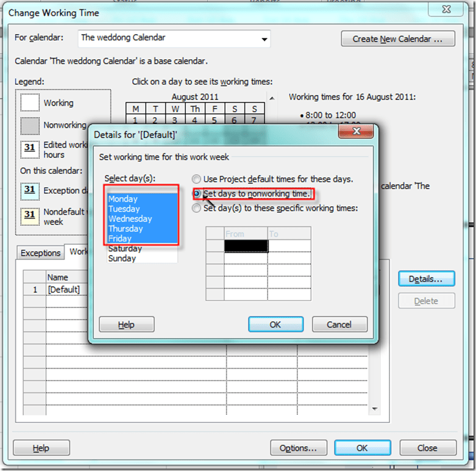The width and height of the screenshot is (476, 471).
Task: Select 'Set day(s) to these specific working times'
Action: pyautogui.click(x=196, y=207)
